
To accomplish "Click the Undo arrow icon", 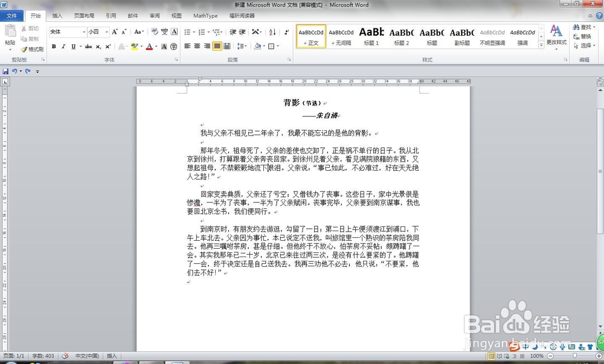I will [x=14, y=71].
